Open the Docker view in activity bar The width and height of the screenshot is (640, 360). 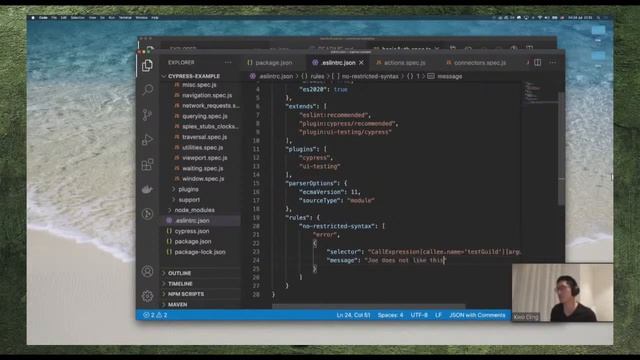tap(147, 189)
